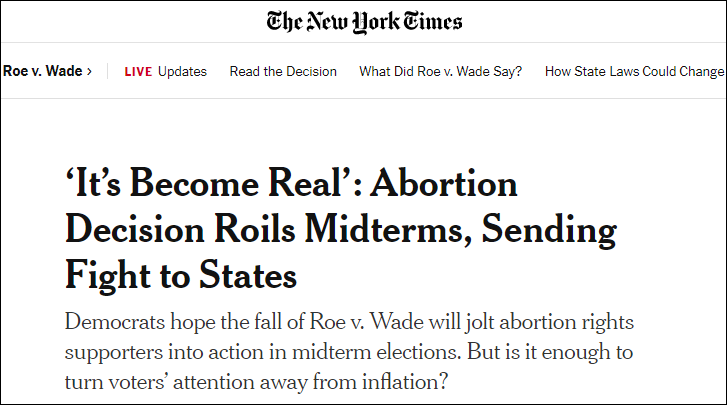Image resolution: width=727 pixels, height=405 pixels.
Task: Click the quoted phrase ‘It’s Become Real’ in headline
Action: [209, 183]
